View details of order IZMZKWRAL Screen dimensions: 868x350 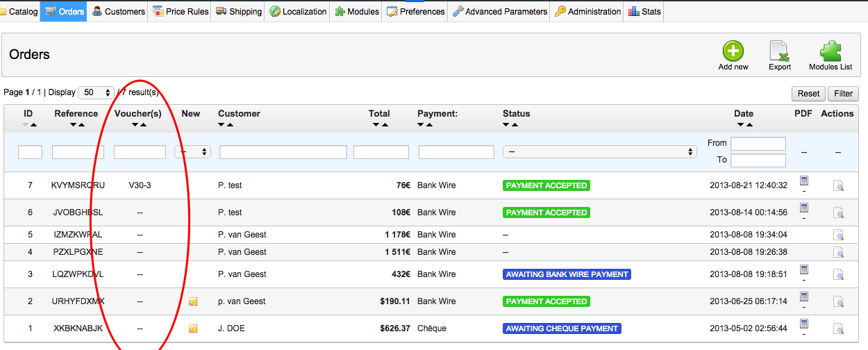838,235
